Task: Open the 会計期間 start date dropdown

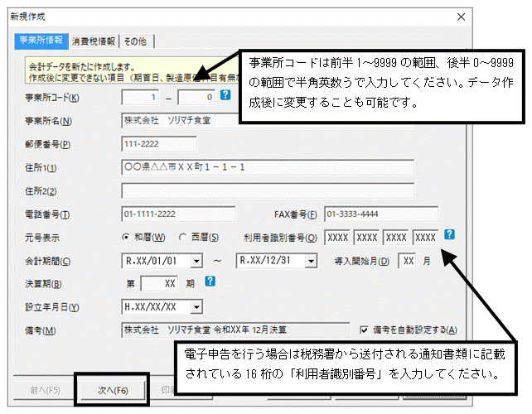Action: pyautogui.click(x=196, y=261)
